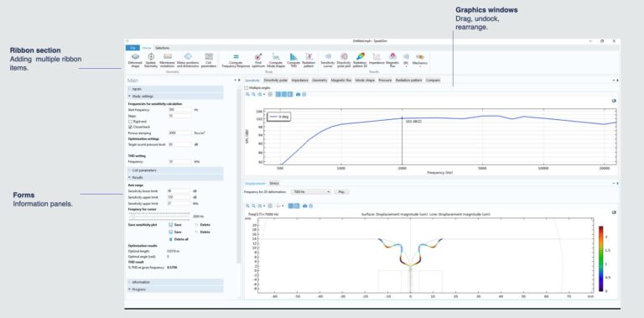
Task: Zoom out on the sensitivity plot
Action: (253, 94)
